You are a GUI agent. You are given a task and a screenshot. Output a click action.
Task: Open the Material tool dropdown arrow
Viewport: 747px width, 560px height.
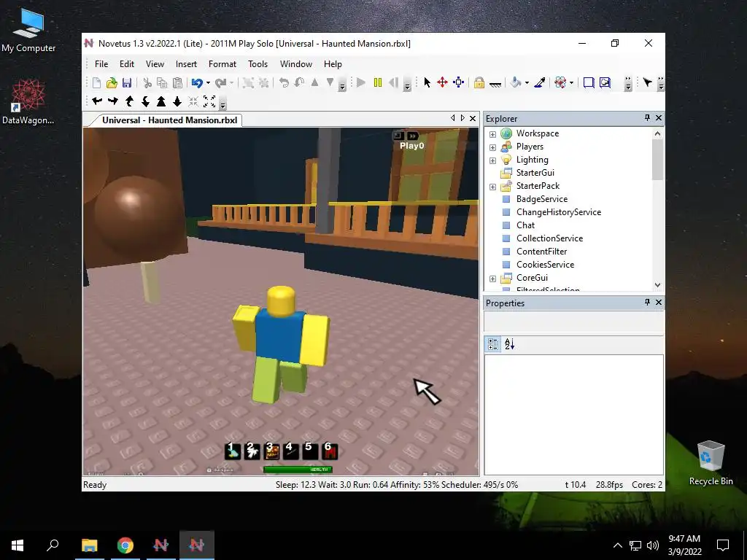571,83
